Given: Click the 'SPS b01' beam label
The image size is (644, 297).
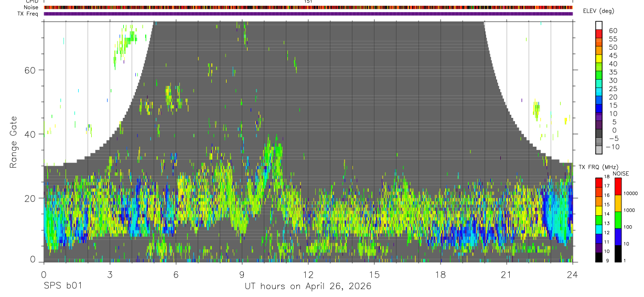Looking at the screenshot, I should [62, 286].
